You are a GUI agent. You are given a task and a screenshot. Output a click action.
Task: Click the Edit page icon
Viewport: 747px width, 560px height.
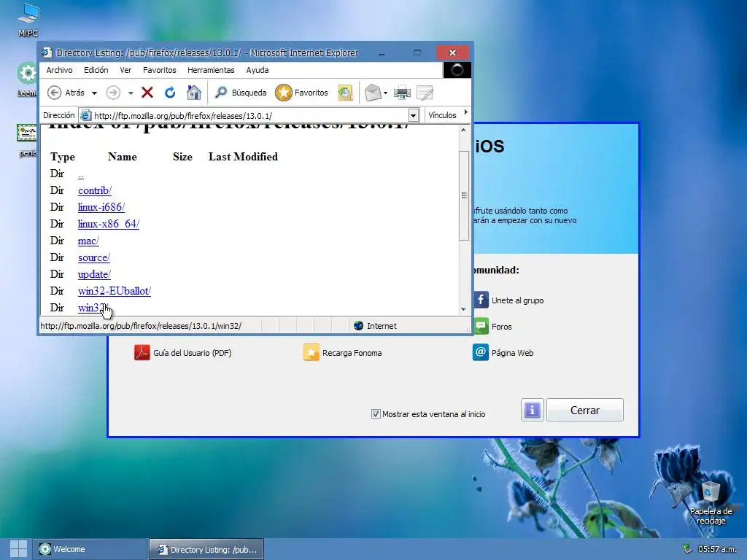tap(425, 93)
